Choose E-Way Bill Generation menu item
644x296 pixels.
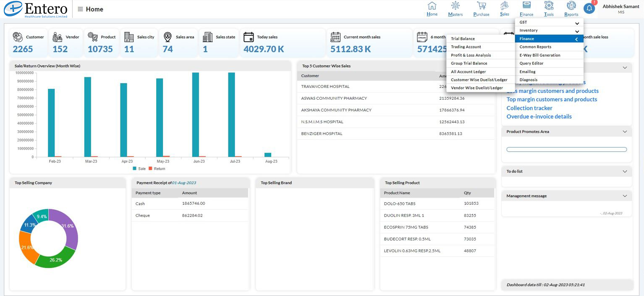(x=539, y=55)
